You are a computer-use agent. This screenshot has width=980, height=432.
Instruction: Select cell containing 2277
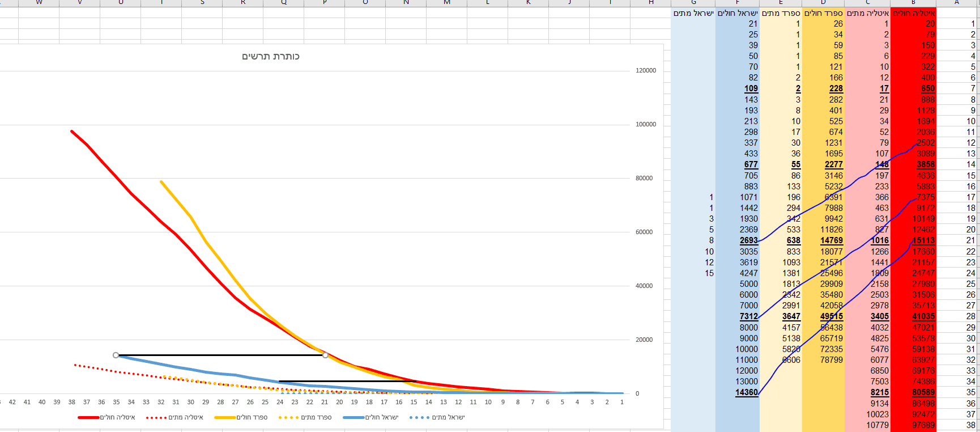point(823,164)
